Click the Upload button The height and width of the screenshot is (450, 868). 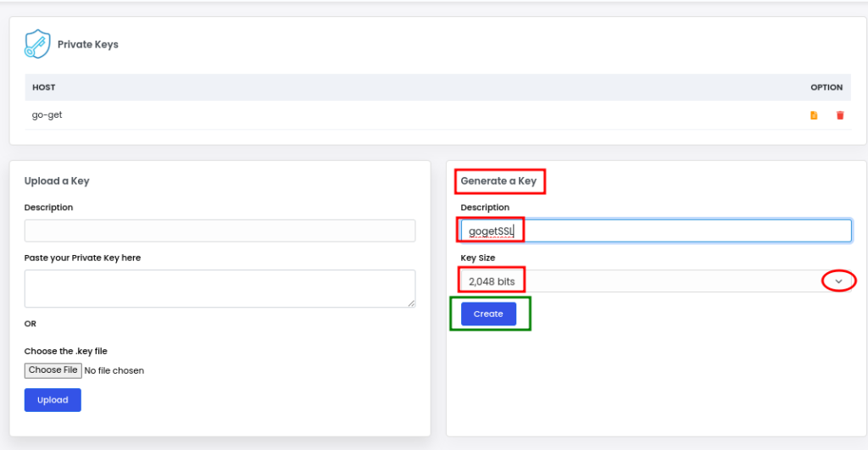pos(53,400)
